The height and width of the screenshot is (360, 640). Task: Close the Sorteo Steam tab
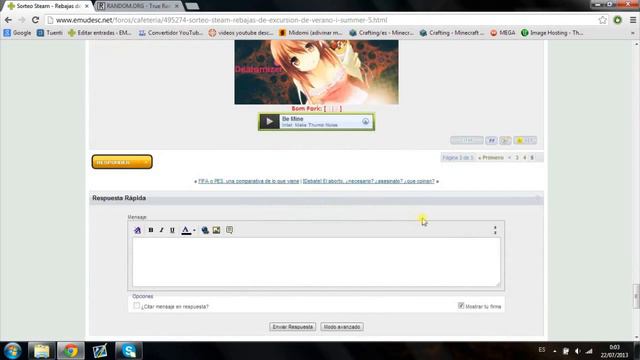[x=87, y=6]
